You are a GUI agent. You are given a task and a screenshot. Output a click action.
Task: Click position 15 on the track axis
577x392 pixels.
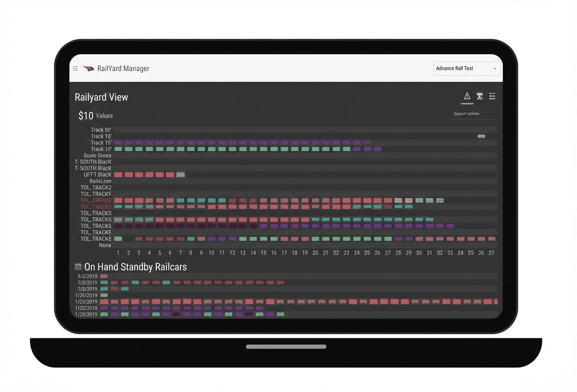click(x=264, y=253)
